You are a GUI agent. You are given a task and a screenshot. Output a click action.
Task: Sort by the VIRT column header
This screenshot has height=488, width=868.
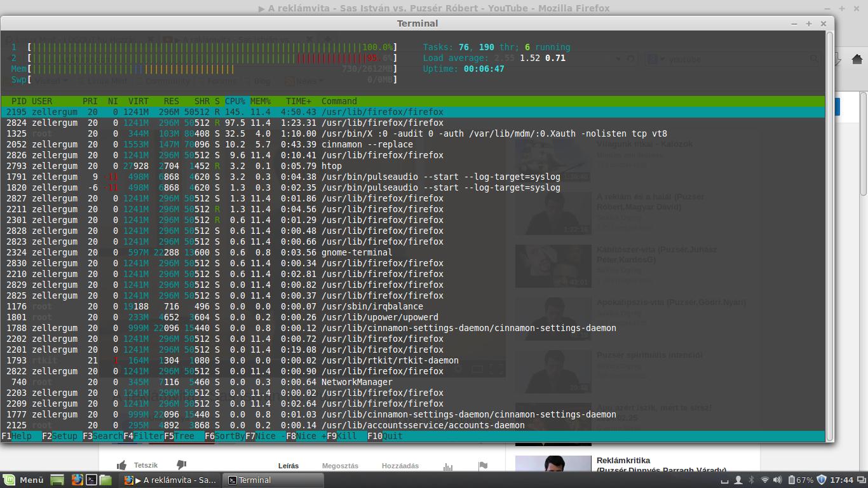pos(139,101)
